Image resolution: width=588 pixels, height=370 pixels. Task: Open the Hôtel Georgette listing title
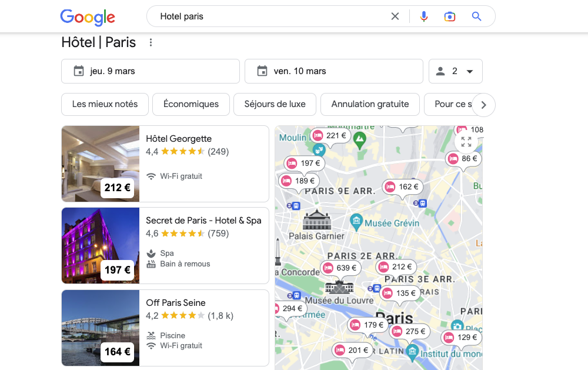tap(179, 139)
